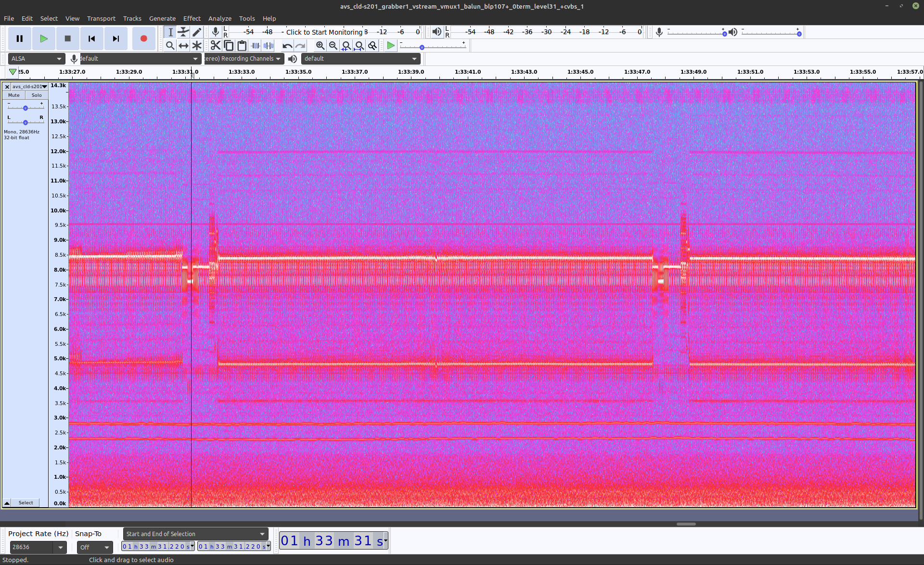Screen dimensions: 924x565
Task: Click the Zoom In magnifier icon
Action: tap(320, 45)
